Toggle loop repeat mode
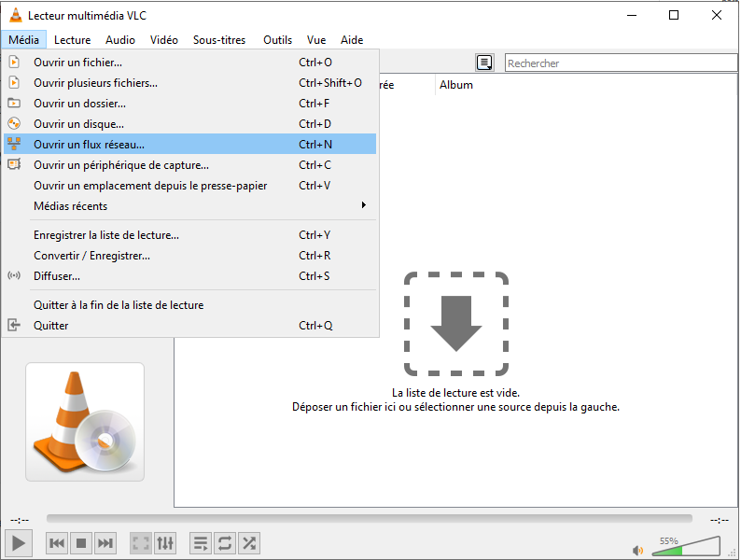The width and height of the screenshot is (741, 560). [225, 543]
